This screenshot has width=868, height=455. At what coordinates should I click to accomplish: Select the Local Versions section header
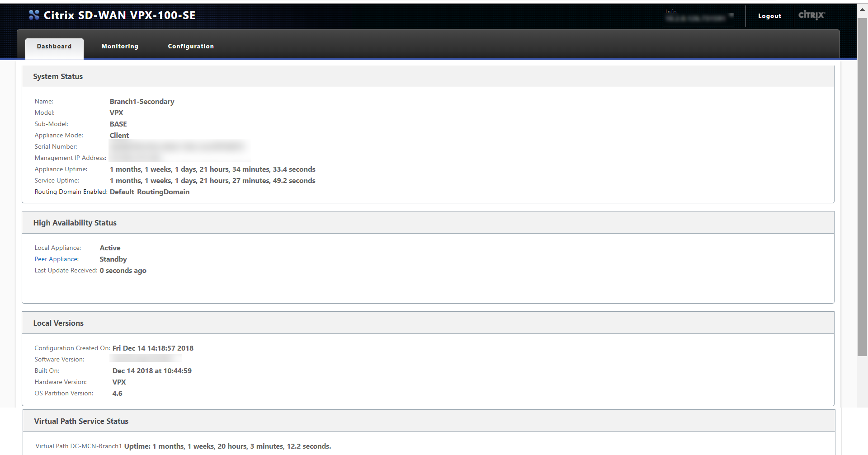428,323
